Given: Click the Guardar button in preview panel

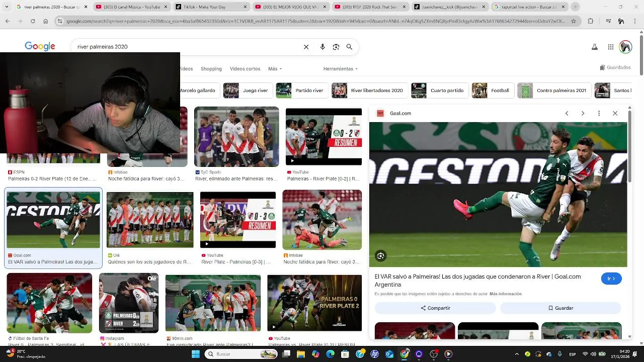Looking at the screenshot, I should coord(560,308).
